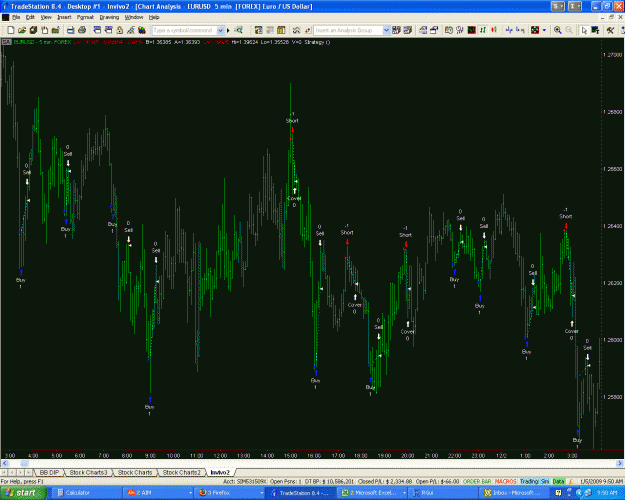625x500 pixels.
Task: Open the File menu
Action: tap(16, 17)
